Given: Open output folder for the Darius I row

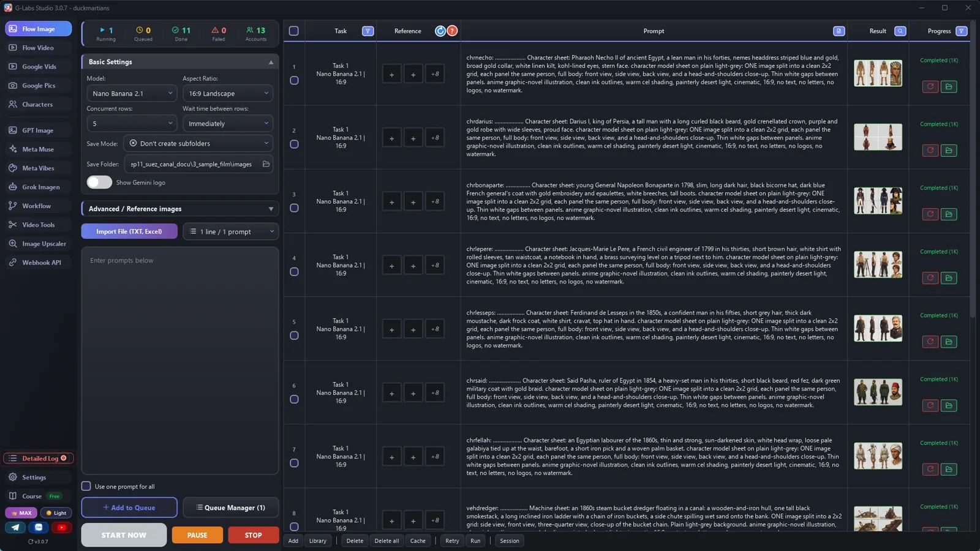Looking at the screenshot, I should pos(949,150).
